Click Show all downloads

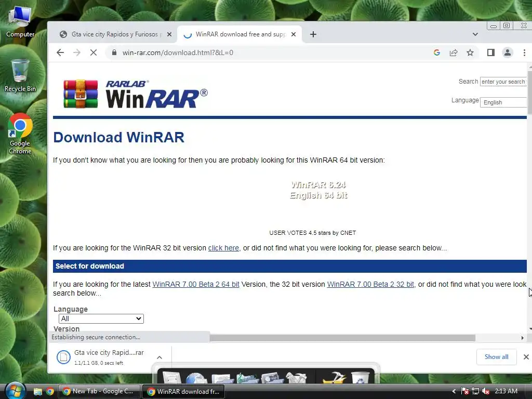tap(496, 357)
